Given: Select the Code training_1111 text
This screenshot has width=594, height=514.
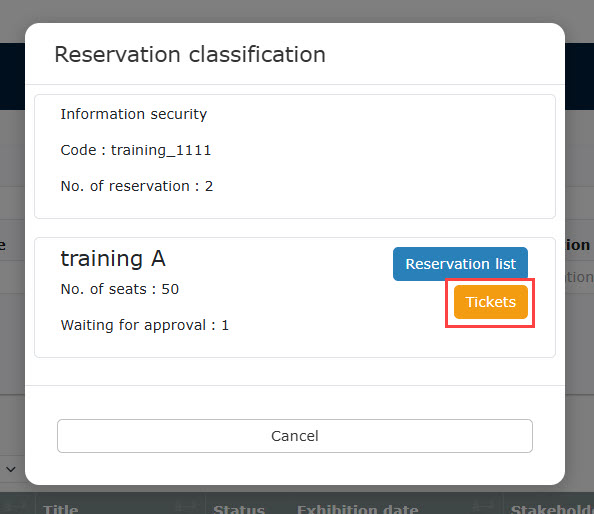Looking at the screenshot, I should [136, 150].
